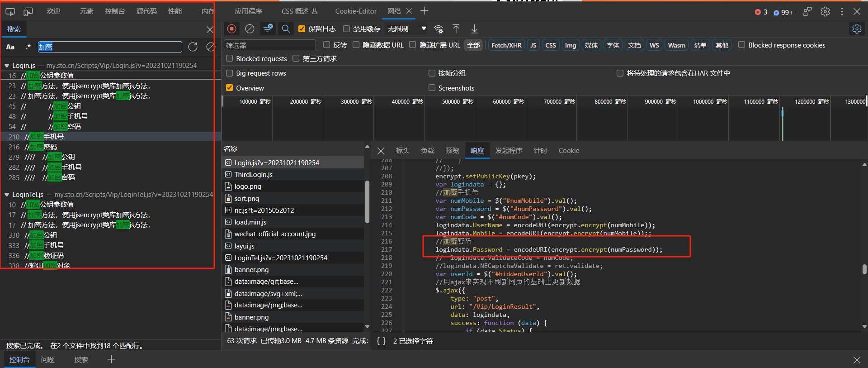This screenshot has height=368, width=868.
Task: Switch to the Preview tab
Action: pyautogui.click(x=452, y=151)
